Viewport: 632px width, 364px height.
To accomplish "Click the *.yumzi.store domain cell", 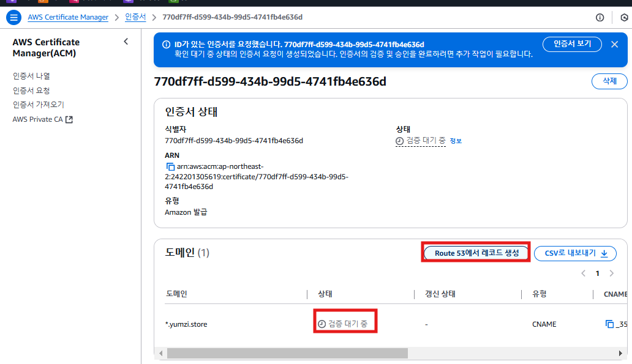I will point(186,324).
